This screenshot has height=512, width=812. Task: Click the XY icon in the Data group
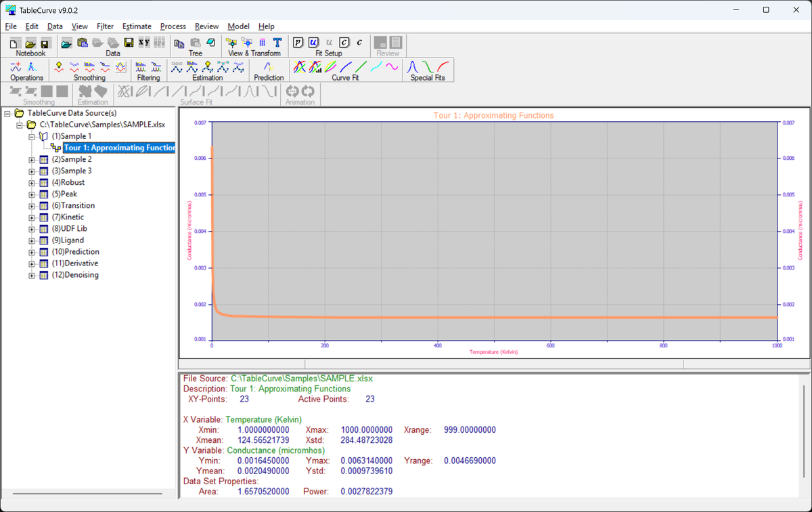point(144,43)
